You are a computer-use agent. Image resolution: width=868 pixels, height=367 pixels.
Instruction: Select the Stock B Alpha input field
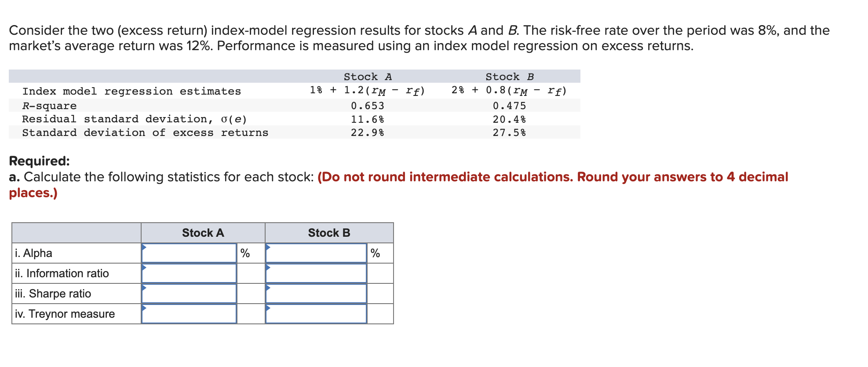316,253
